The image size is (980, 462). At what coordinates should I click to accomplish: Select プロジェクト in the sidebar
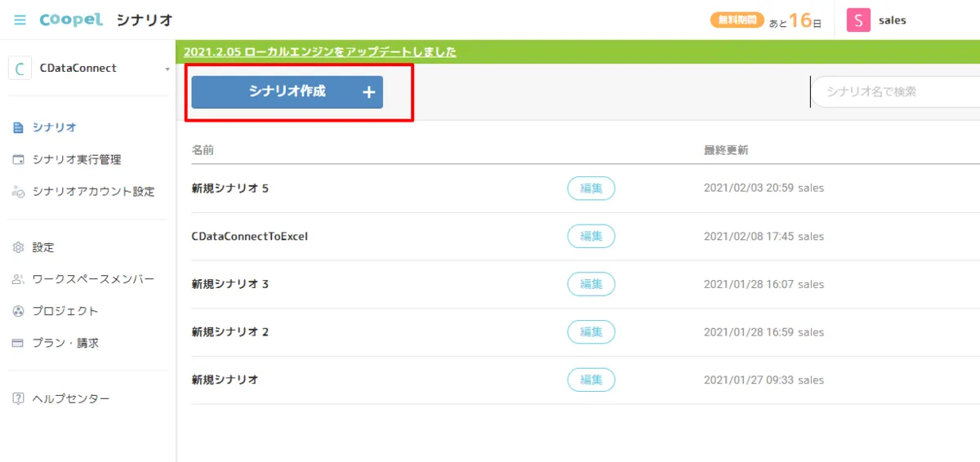pos(65,311)
